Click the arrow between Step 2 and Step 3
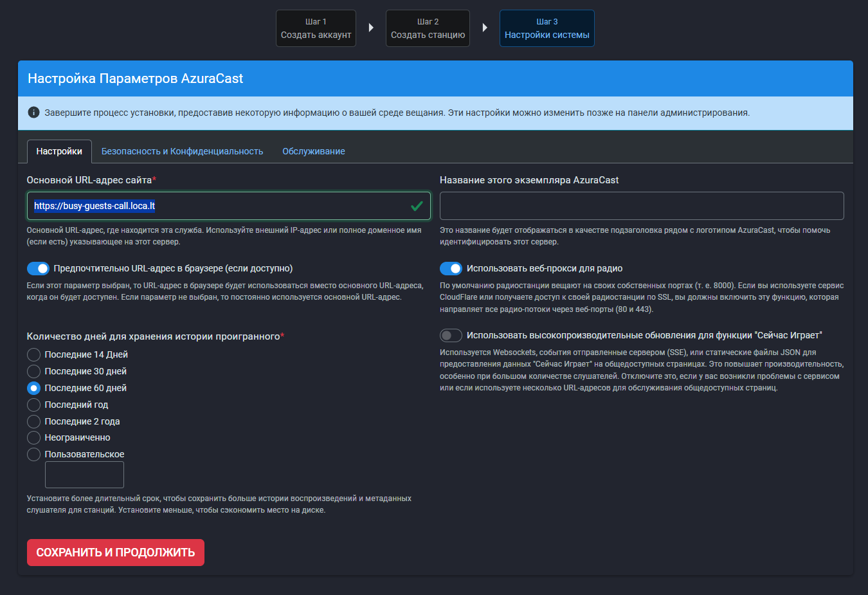868x595 pixels. (x=485, y=28)
